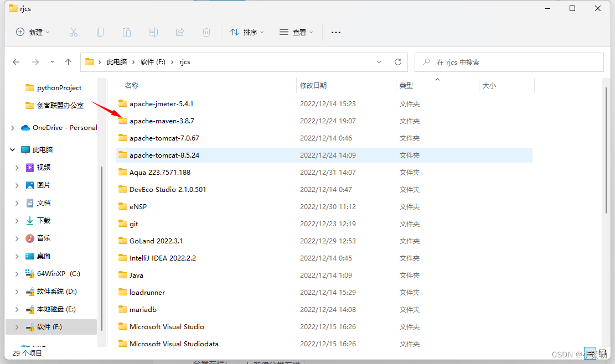Click inside the rjcs search field
Screen dimensions: 615x364
(509, 63)
